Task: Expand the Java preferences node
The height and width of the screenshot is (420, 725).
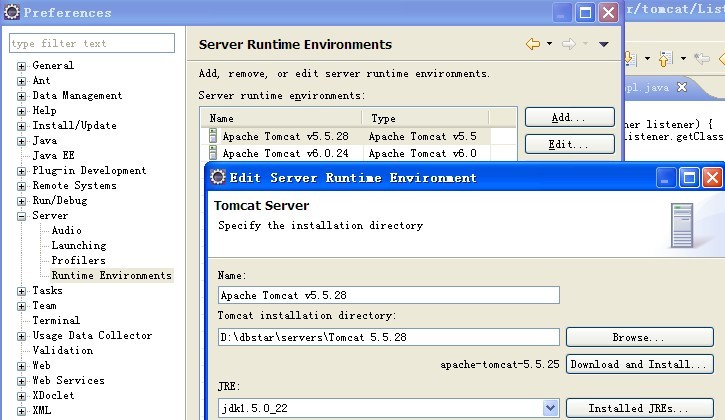Action: click(x=21, y=141)
